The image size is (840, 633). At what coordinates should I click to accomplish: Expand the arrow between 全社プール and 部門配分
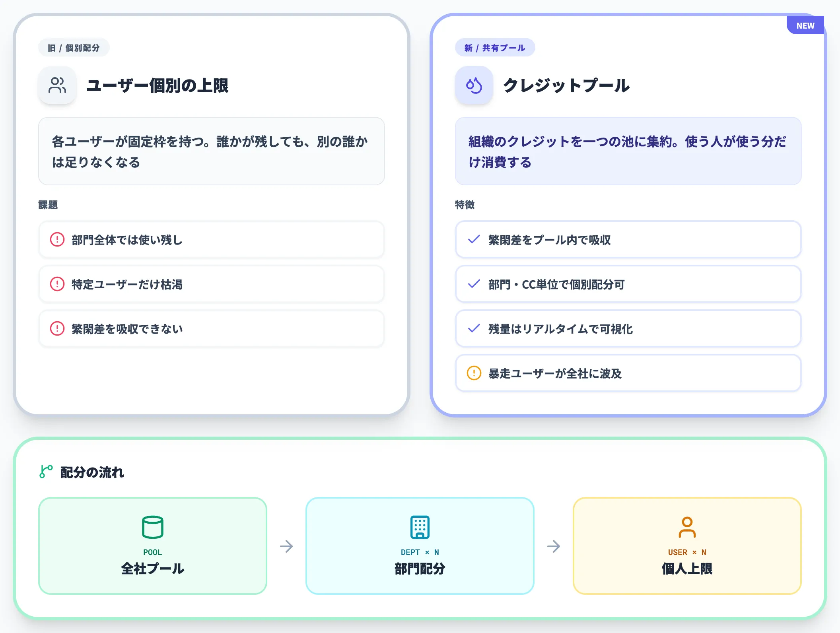[286, 546]
